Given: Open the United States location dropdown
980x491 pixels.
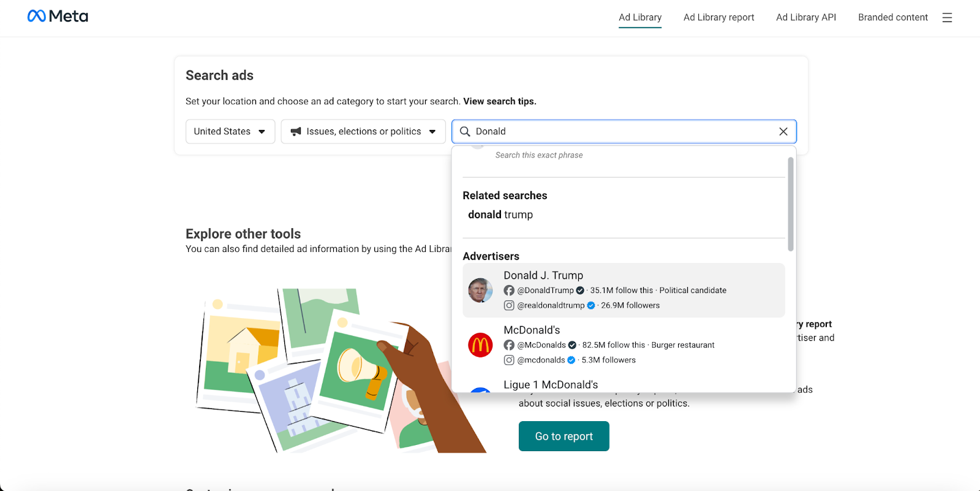Looking at the screenshot, I should 230,131.
